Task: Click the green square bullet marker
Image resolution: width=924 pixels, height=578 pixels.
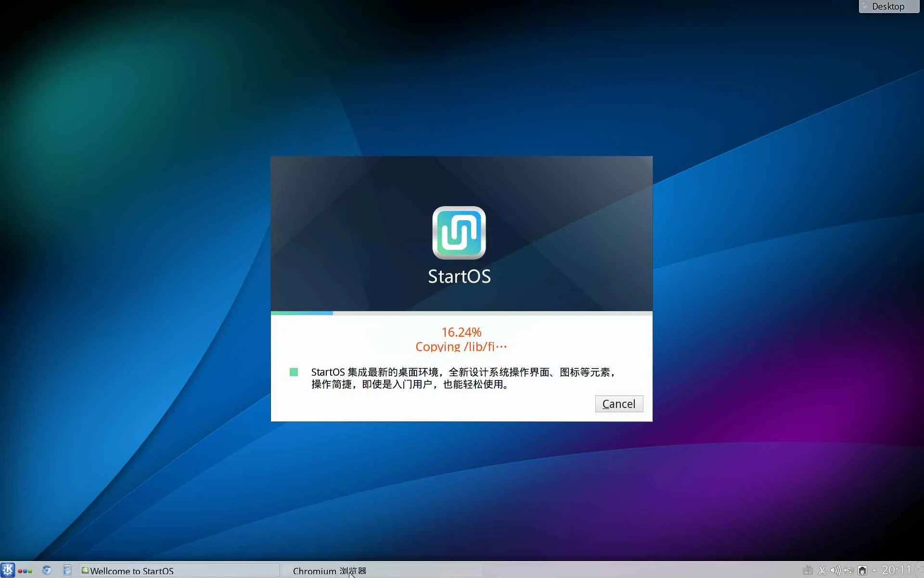Action: [294, 372]
